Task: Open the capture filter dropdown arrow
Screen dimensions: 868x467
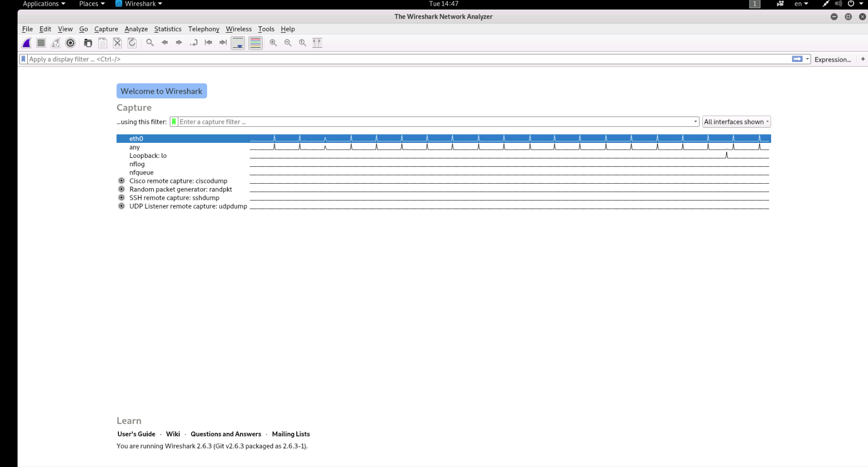Action: point(695,122)
